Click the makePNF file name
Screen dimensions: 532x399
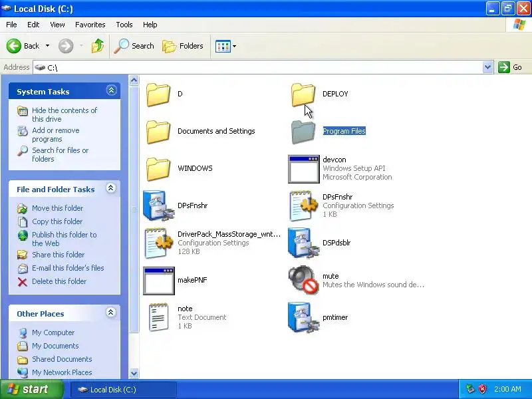point(192,280)
